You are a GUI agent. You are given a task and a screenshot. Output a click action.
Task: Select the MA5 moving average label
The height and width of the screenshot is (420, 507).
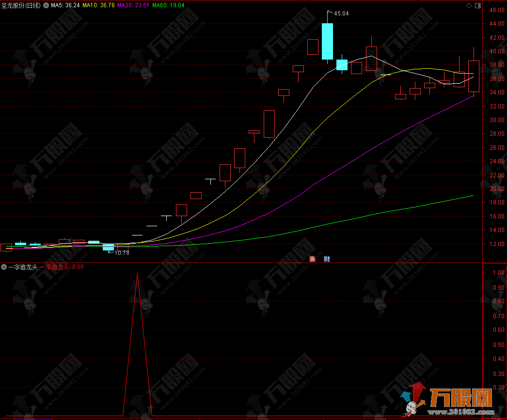coord(65,6)
